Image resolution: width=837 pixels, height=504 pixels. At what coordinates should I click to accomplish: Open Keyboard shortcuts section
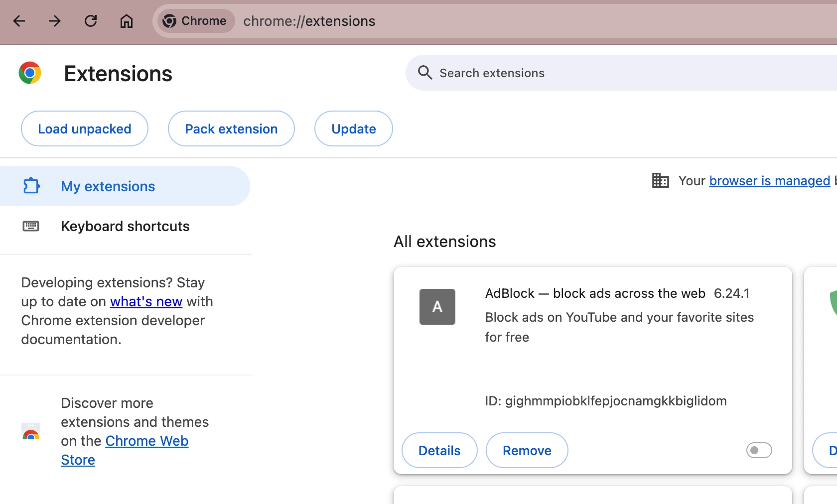click(x=125, y=226)
